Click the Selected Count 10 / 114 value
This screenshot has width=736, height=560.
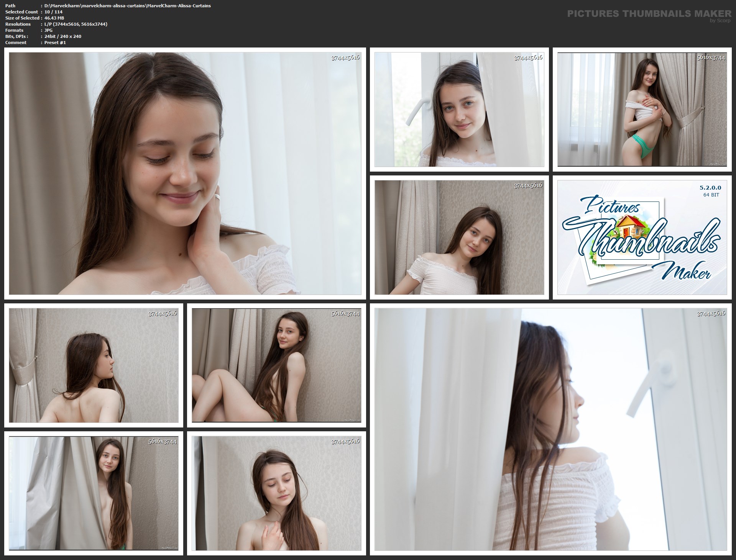pyautogui.click(x=53, y=12)
